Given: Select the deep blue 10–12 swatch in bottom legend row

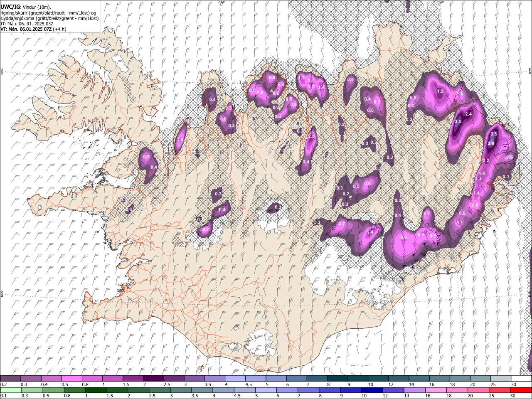Looking at the screenshot, I should [x=372, y=390].
